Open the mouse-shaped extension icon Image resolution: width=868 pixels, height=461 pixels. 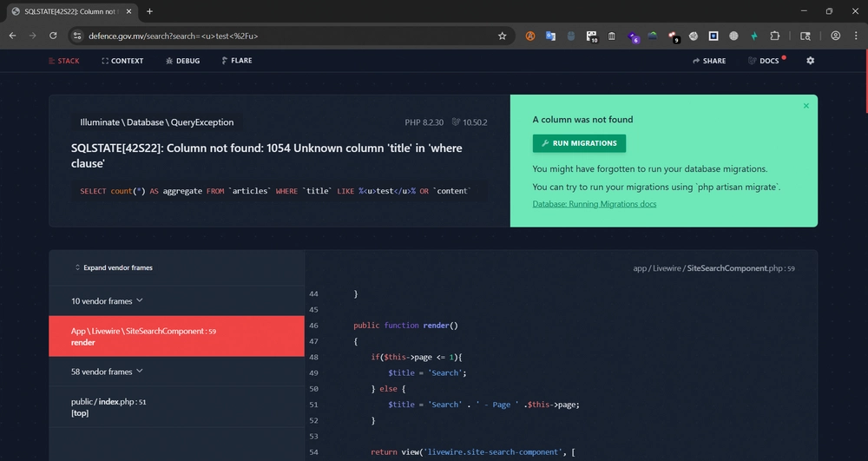[571, 36]
